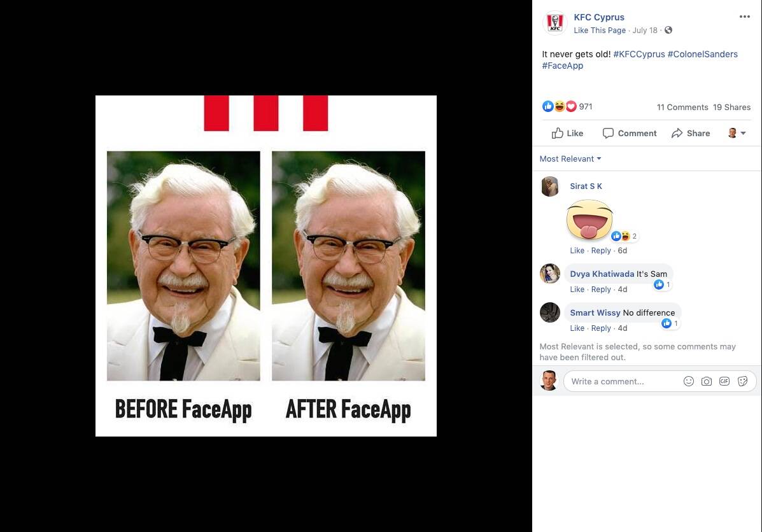762x532 pixels.
Task: Open the sticker picker icon
Action: 742,381
